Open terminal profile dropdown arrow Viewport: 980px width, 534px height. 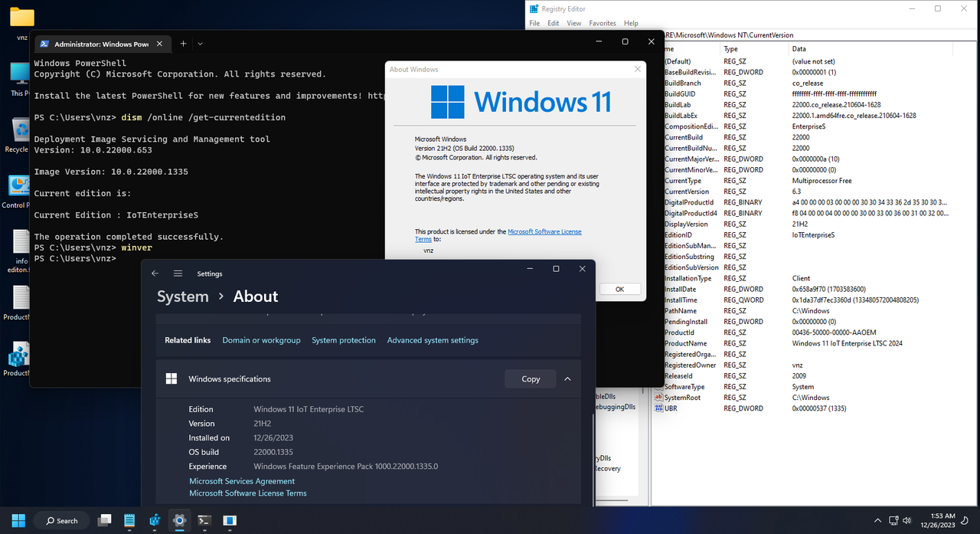(x=201, y=44)
